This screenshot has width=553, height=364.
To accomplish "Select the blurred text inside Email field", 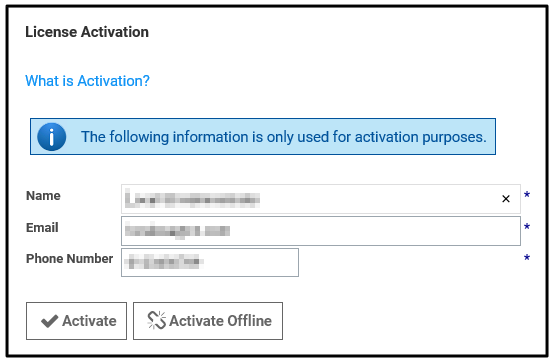I will pos(177,231).
